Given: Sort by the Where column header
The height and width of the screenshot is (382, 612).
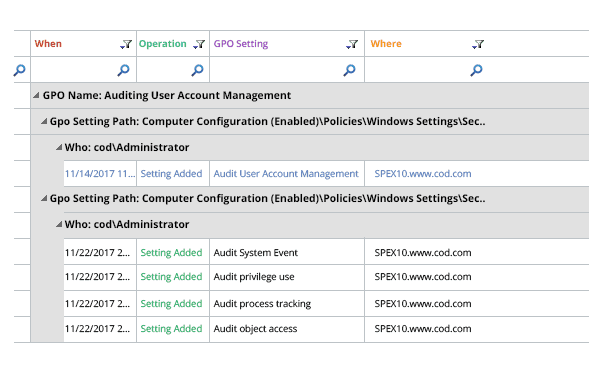Looking at the screenshot, I should click(x=386, y=44).
